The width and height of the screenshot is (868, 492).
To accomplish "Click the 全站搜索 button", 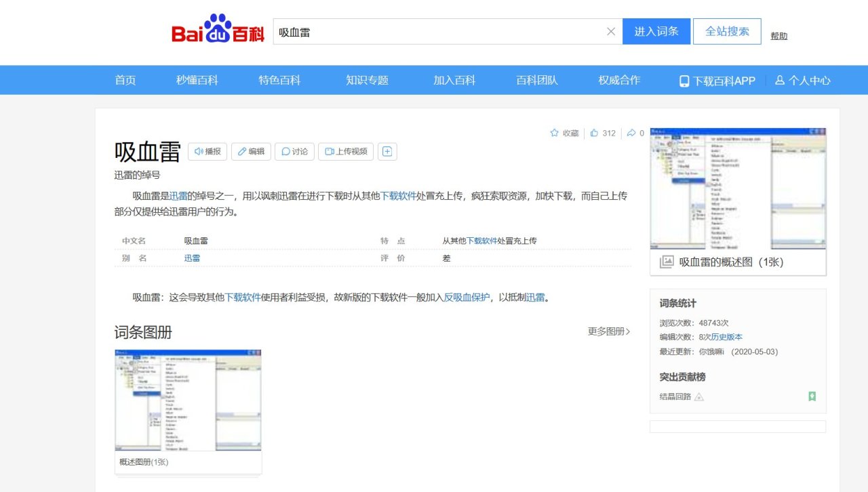I will coord(727,31).
